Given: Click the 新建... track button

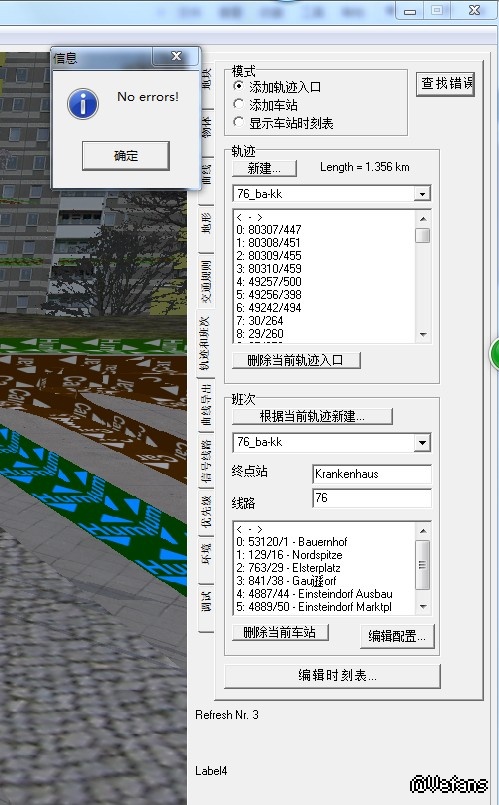Looking at the screenshot, I should point(264,168).
